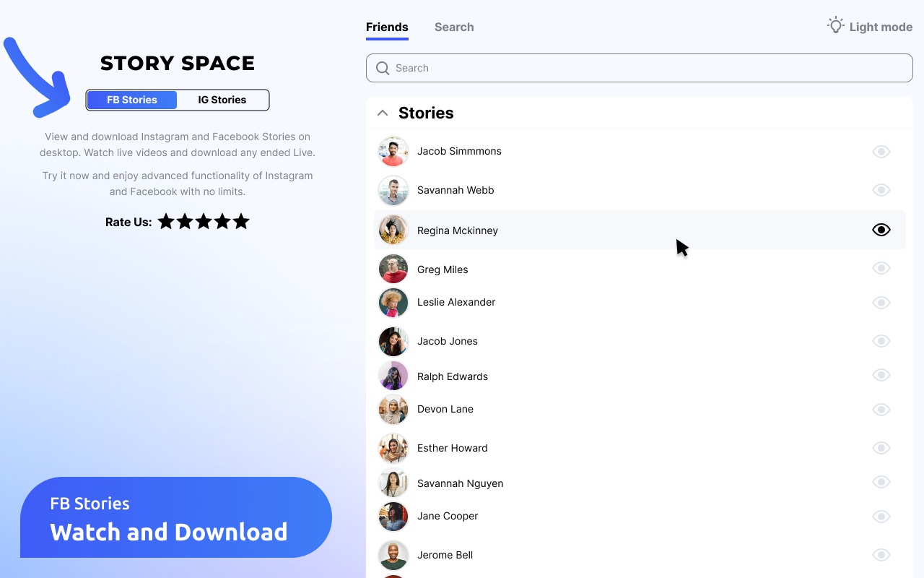Click the first rating star
This screenshot has width=924, height=578.
point(166,221)
